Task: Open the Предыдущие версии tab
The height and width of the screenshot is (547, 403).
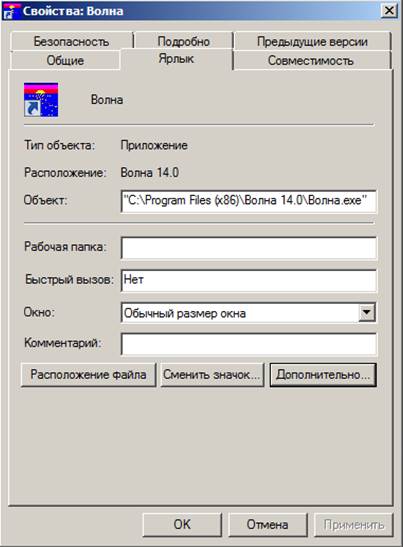Action: (312, 41)
